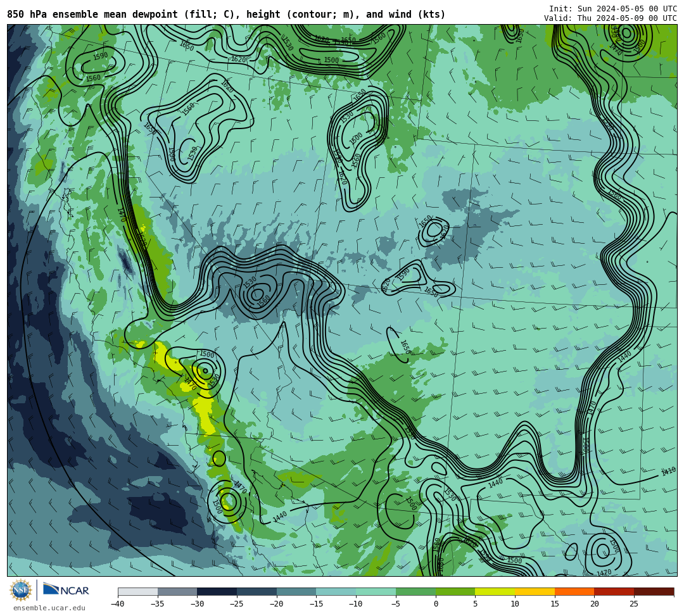
Task: Pick the light gray -40 to -35 colorbar segment
Action: pyautogui.click(x=138, y=591)
